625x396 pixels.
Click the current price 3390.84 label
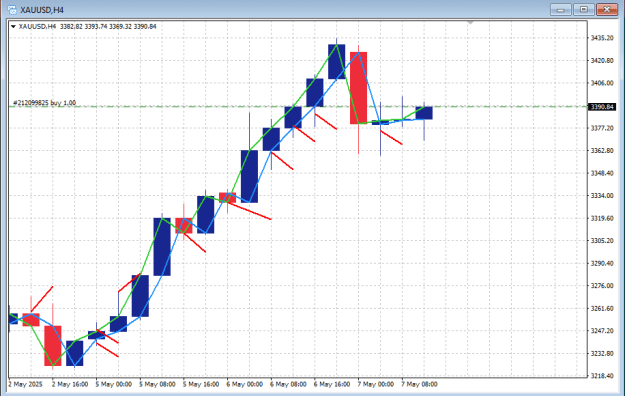coord(602,107)
